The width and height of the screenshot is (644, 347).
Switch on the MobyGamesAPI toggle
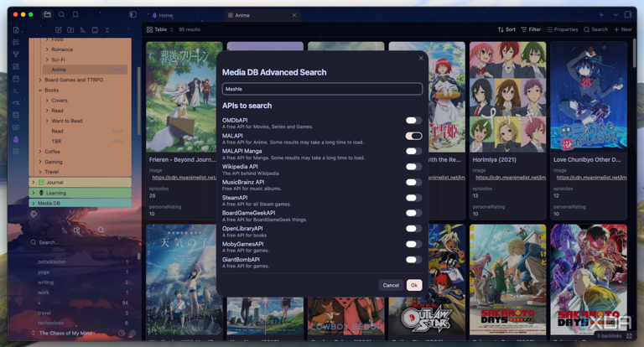point(413,245)
